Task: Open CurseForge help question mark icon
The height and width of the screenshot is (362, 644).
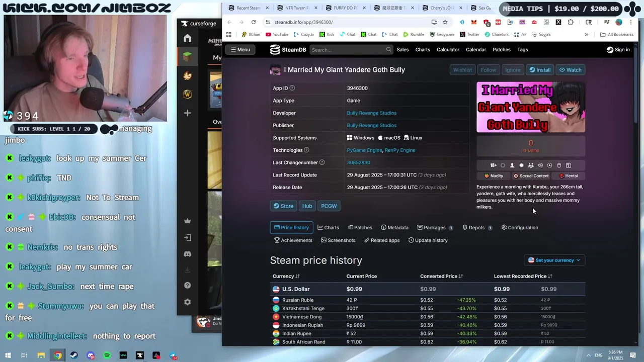Action: coord(187,286)
